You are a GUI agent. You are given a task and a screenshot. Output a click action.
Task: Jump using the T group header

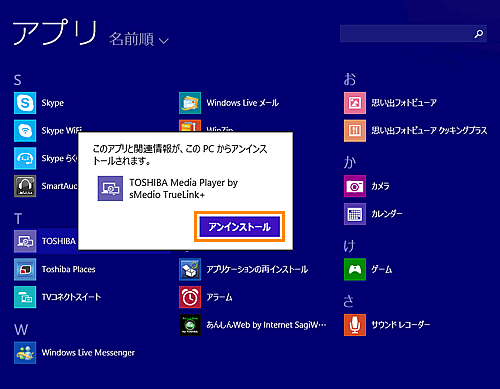[18, 219]
